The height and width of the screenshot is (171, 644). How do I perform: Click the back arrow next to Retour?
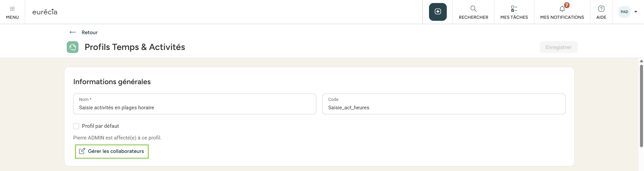pyautogui.click(x=73, y=33)
